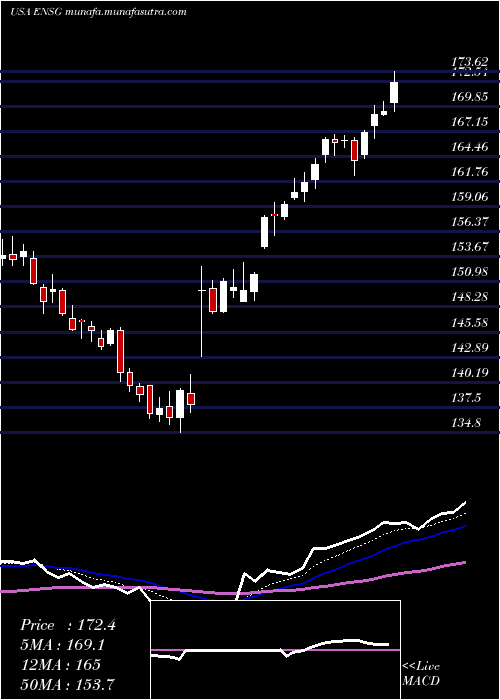Click the latest tall white candlestick at the high
500x700 pixels.
(394, 92)
